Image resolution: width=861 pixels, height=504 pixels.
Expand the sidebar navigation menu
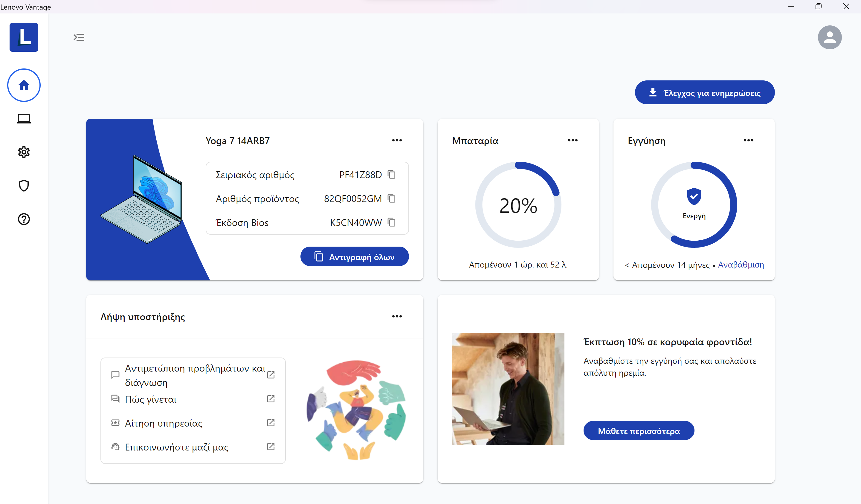pyautogui.click(x=79, y=37)
